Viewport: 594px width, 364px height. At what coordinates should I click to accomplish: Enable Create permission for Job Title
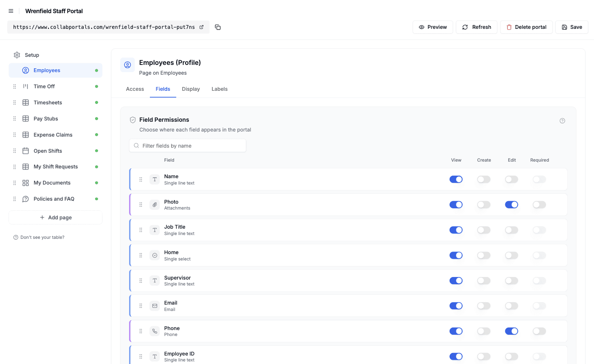[x=484, y=230]
